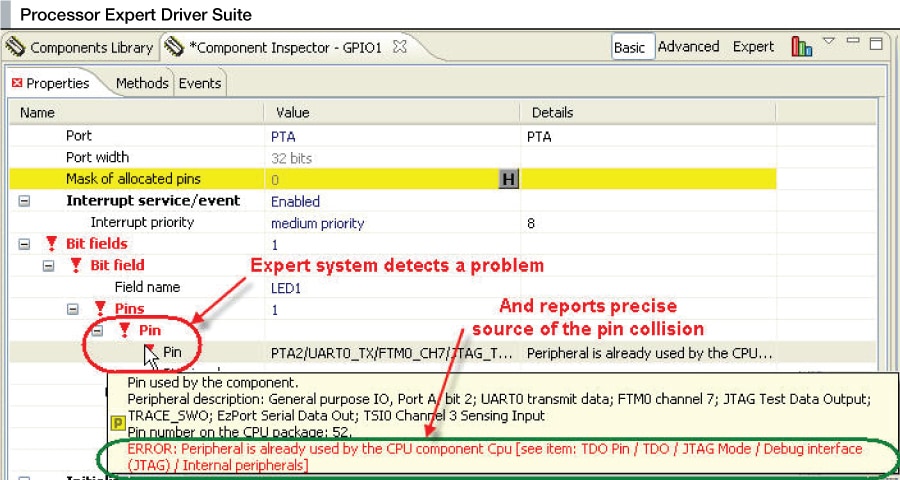Click the Enabled value for Interrupt service/event
The image size is (900, 480).
(x=295, y=201)
